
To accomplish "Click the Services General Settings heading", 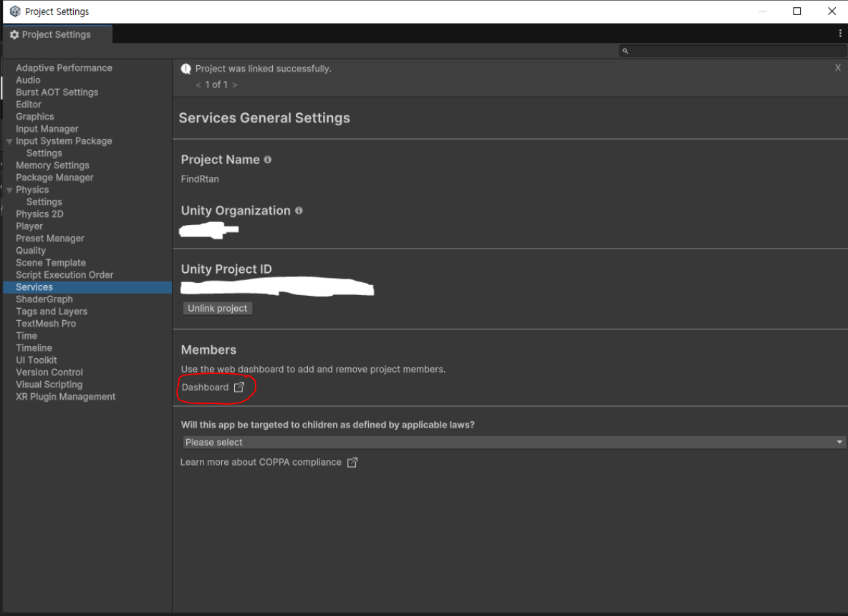I will pos(264,118).
